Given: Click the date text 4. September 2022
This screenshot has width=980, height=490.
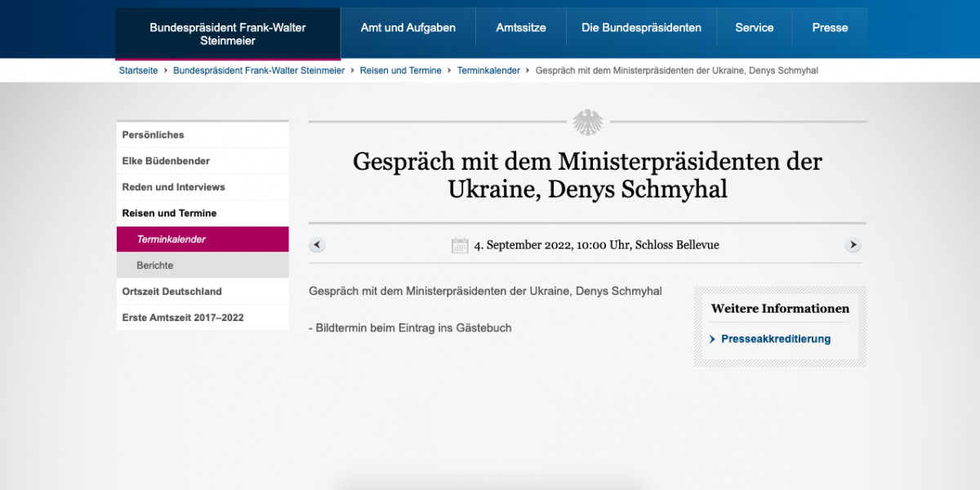Looking at the screenshot, I should 523,245.
